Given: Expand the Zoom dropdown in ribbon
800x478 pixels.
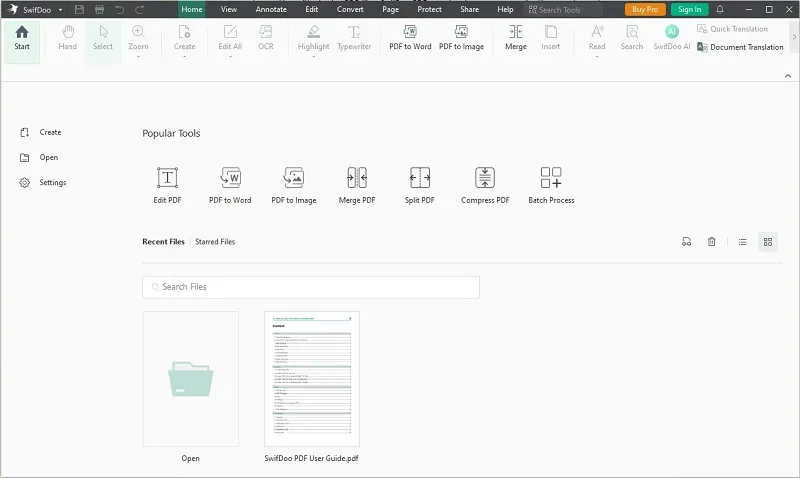Looking at the screenshot, I should coord(138,57).
